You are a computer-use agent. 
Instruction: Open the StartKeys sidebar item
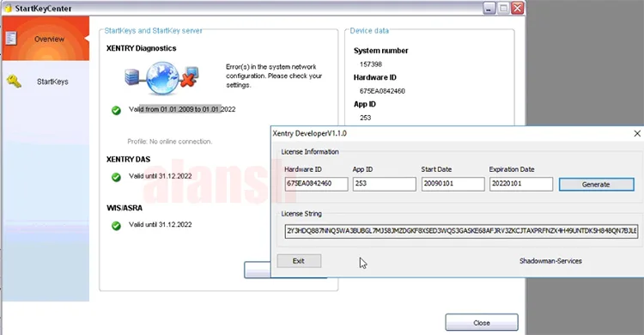click(46, 82)
